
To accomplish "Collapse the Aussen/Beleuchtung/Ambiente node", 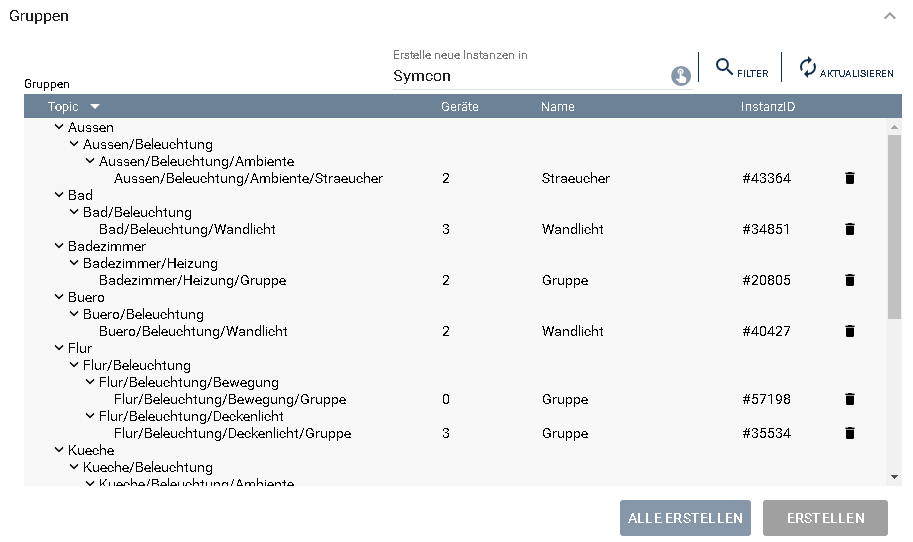I will 90,161.
